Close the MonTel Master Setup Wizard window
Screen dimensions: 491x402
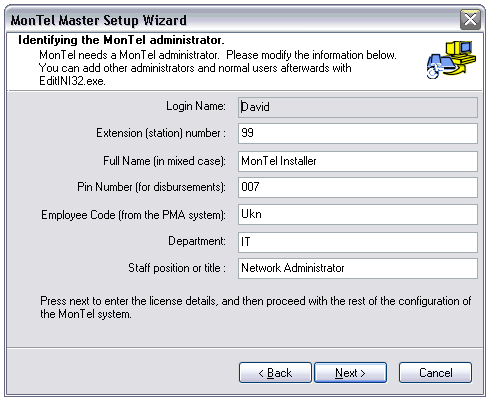tap(470, 19)
